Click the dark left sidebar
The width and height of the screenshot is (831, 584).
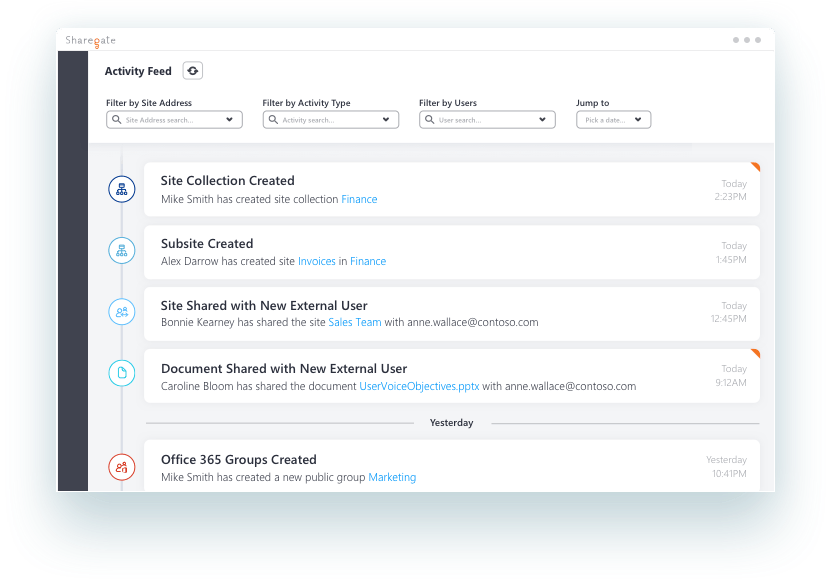(x=73, y=271)
